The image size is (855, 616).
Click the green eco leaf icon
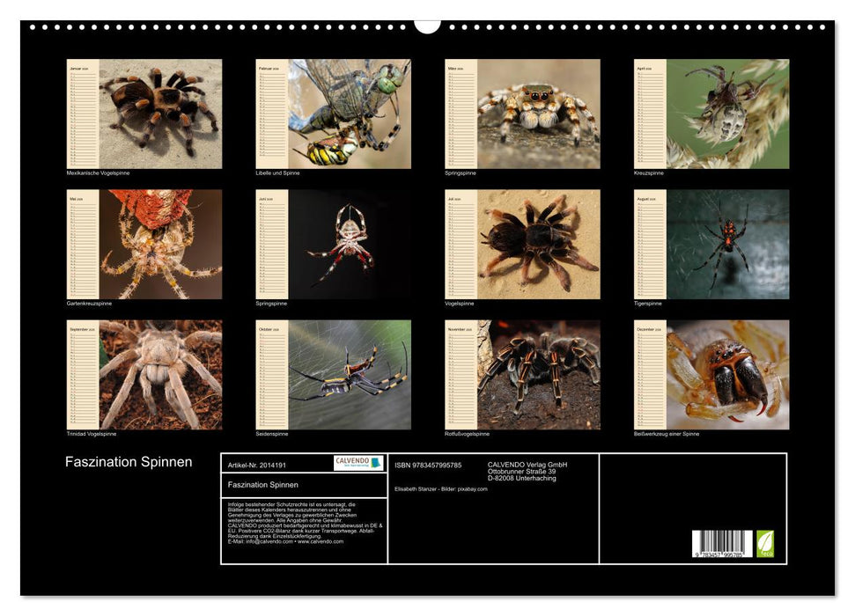click(766, 542)
